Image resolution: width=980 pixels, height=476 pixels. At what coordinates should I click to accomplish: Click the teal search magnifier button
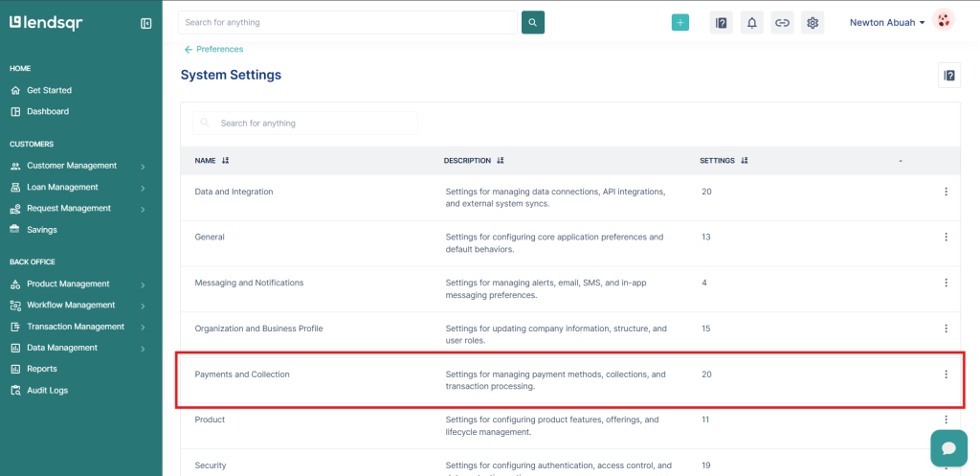click(x=533, y=22)
